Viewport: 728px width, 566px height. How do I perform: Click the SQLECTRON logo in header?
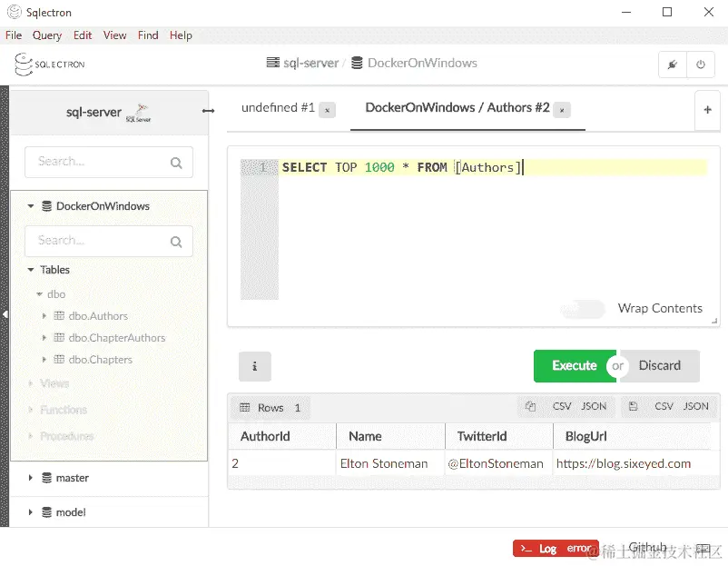49,65
